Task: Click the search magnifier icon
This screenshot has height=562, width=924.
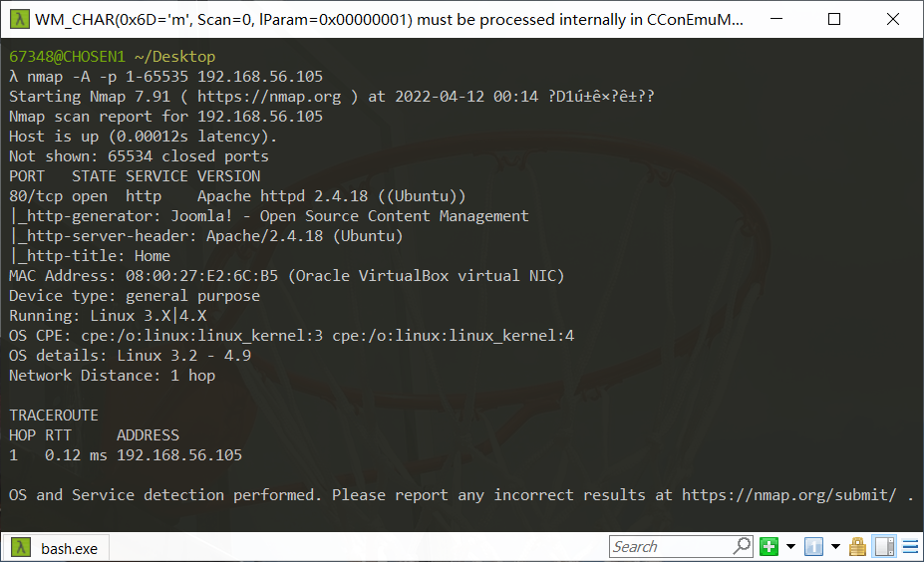Action: tap(742, 546)
